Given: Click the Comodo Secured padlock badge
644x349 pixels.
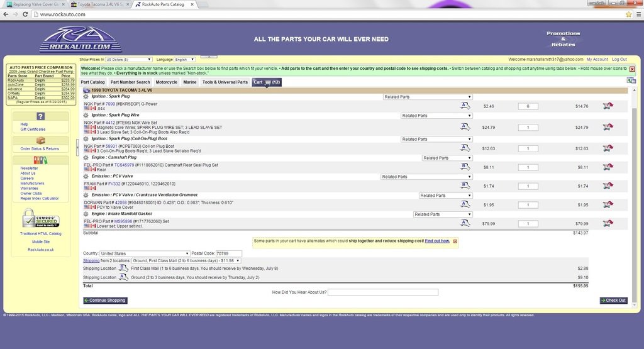Looking at the screenshot, I should [40, 218].
